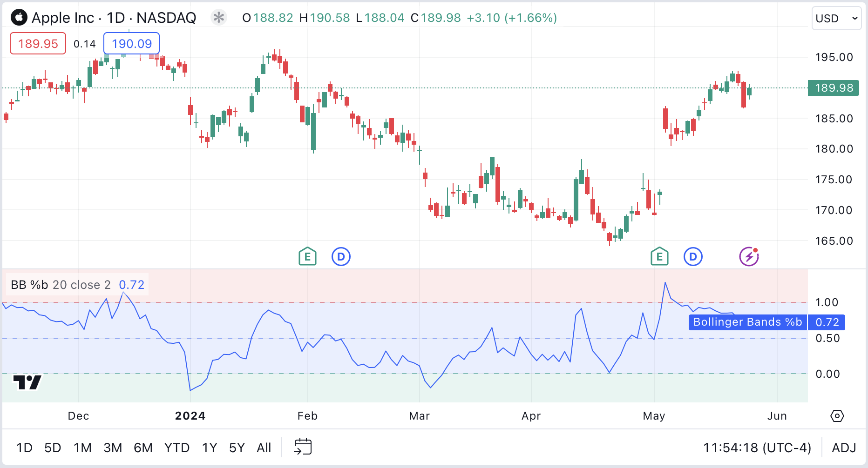Switch to the 5Y range
Image resolution: width=868 pixels, height=468 pixels.
pyautogui.click(x=237, y=448)
